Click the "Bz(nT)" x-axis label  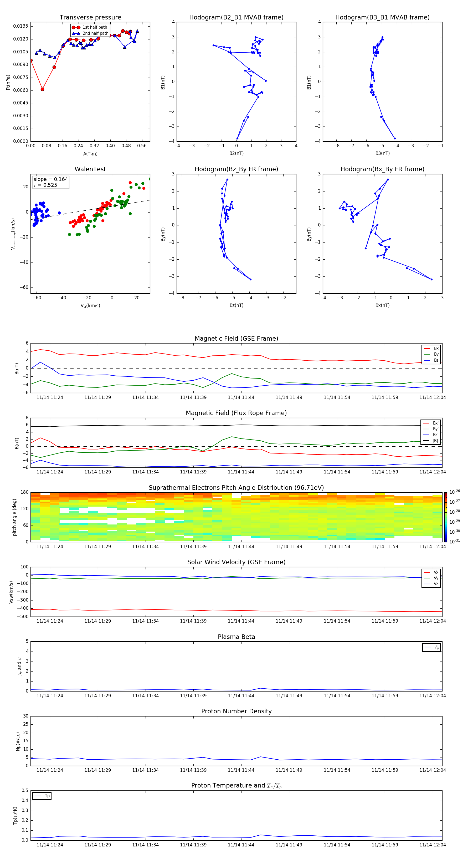[x=236, y=305]
